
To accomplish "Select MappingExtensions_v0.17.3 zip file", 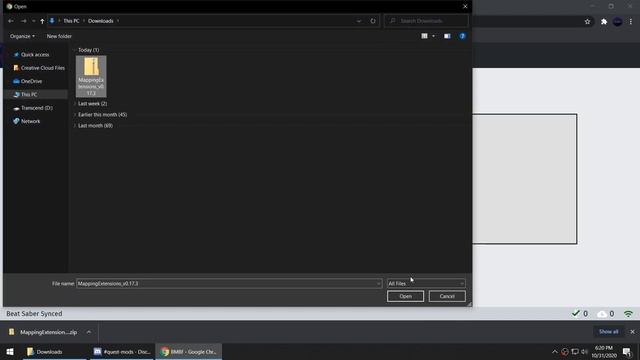I will click(91, 76).
